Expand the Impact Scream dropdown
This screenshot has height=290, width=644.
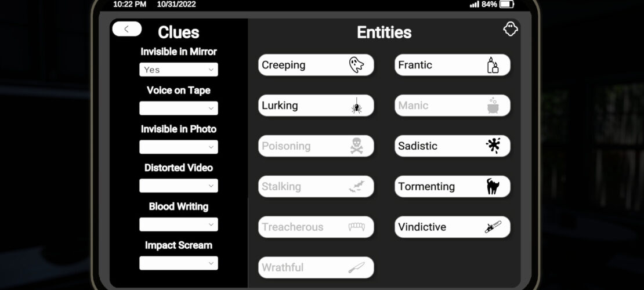[x=179, y=263]
